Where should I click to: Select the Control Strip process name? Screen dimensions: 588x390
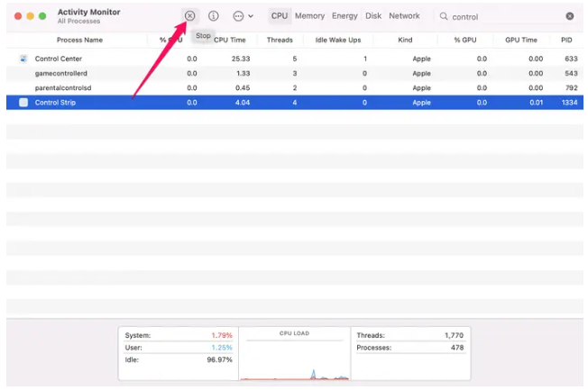point(55,103)
